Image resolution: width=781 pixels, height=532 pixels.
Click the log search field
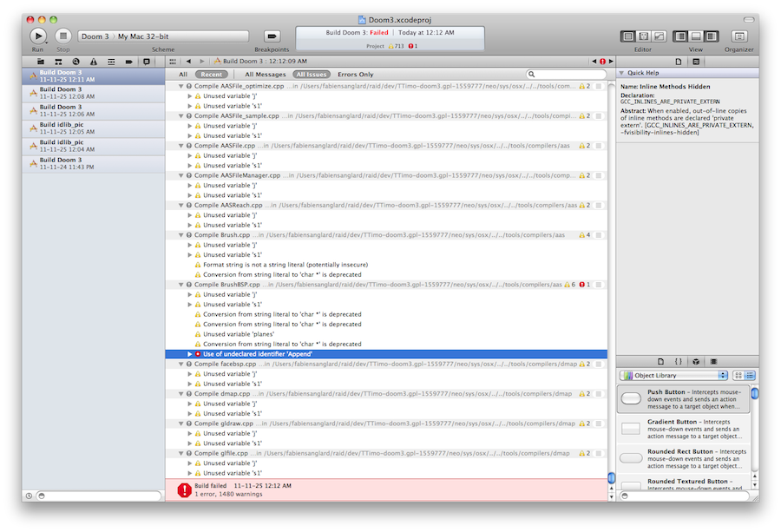pos(567,75)
